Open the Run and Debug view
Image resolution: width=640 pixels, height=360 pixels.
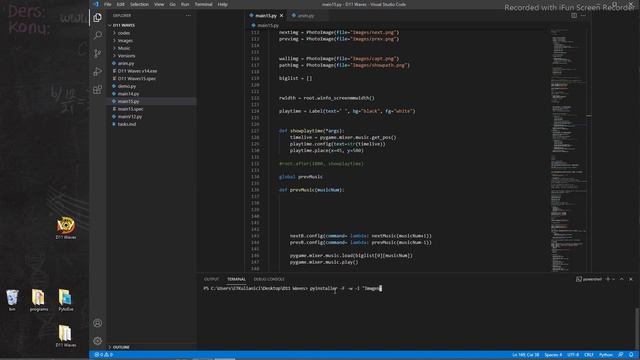[x=98, y=71]
